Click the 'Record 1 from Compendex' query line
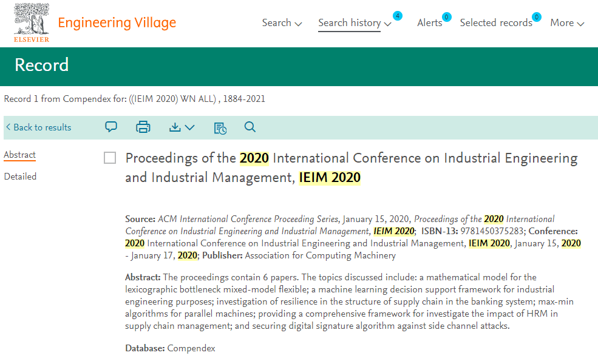 [x=134, y=99]
